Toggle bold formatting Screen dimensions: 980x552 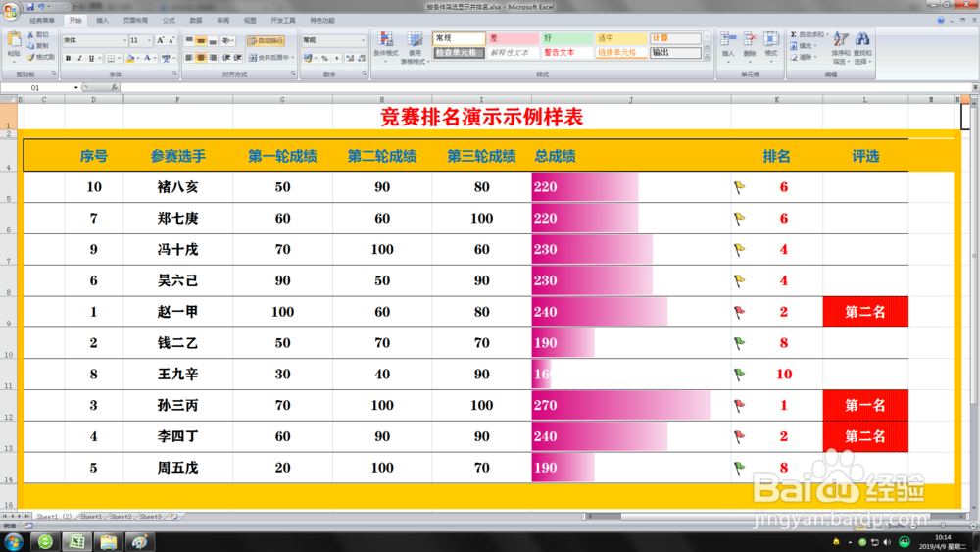tap(69, 58)
